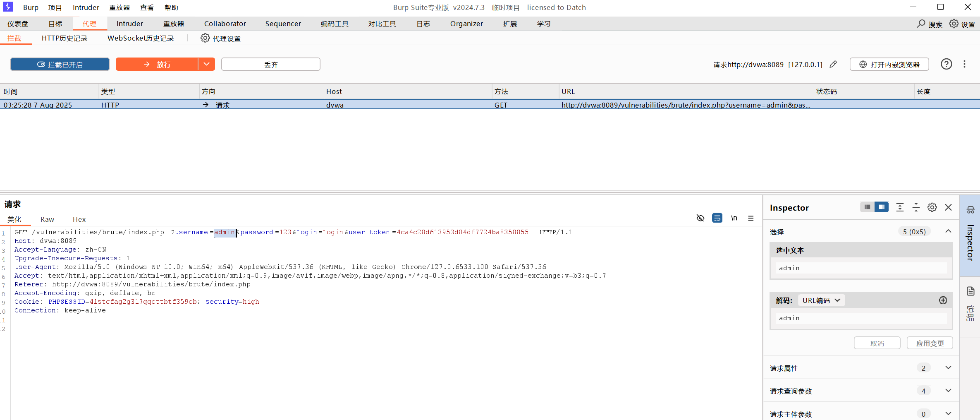This screenshot has height=420, width=980.
Task: Switch to the 扩展 tab
Action: [510, 24]
